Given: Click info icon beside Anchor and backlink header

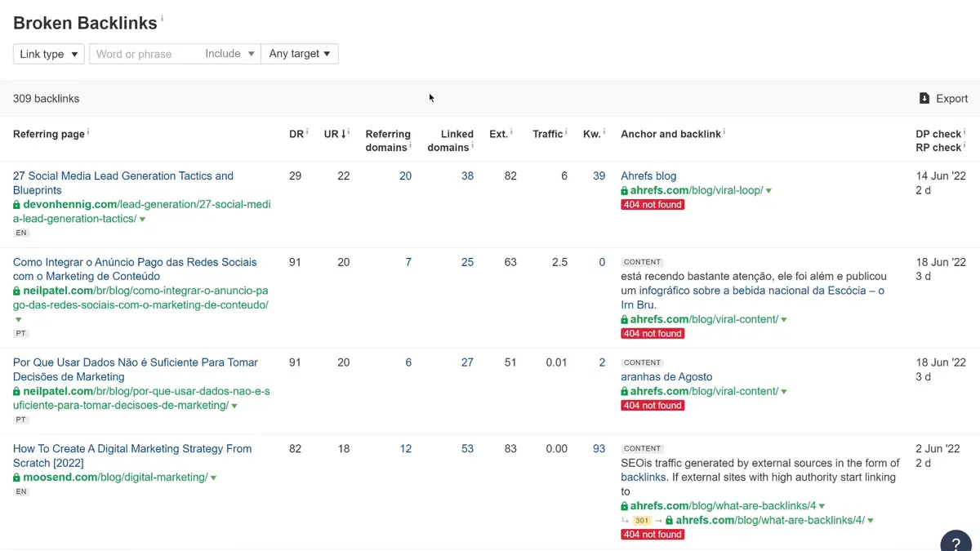Looking at the screenshot, I should tap(724, 131).
